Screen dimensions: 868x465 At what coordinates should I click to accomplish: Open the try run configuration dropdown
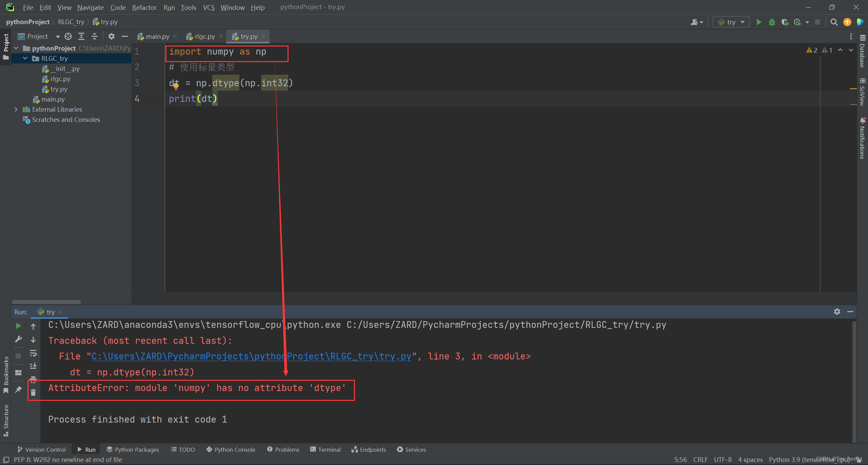point(731,22)
